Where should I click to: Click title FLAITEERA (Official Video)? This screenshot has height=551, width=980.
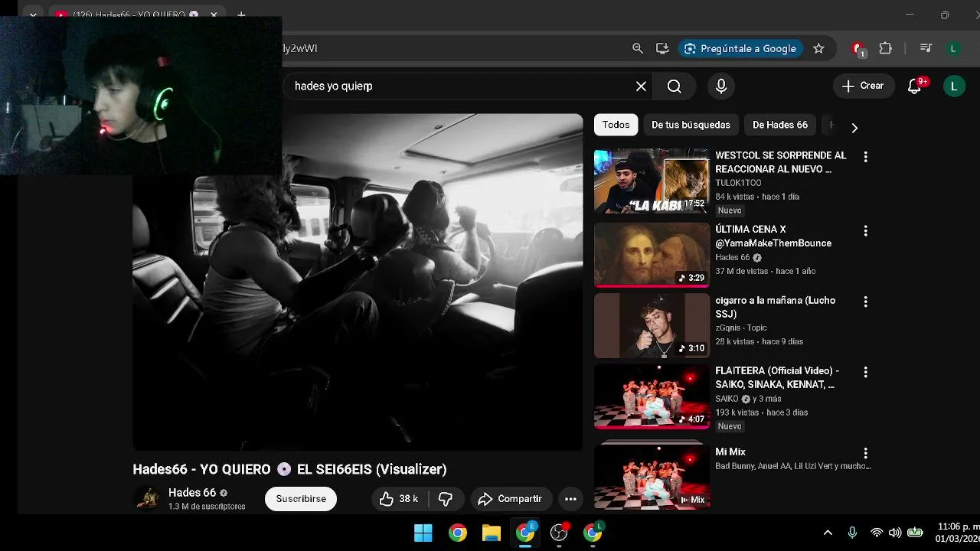[x=777, y=378]
